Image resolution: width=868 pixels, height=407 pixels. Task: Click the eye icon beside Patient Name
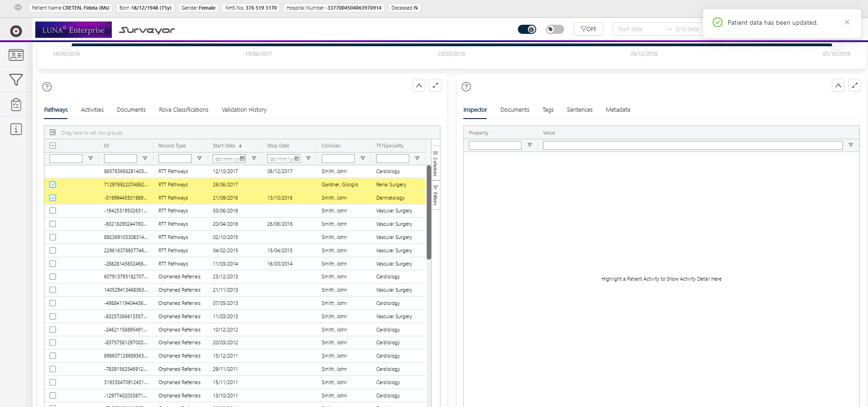coord(18,7)
